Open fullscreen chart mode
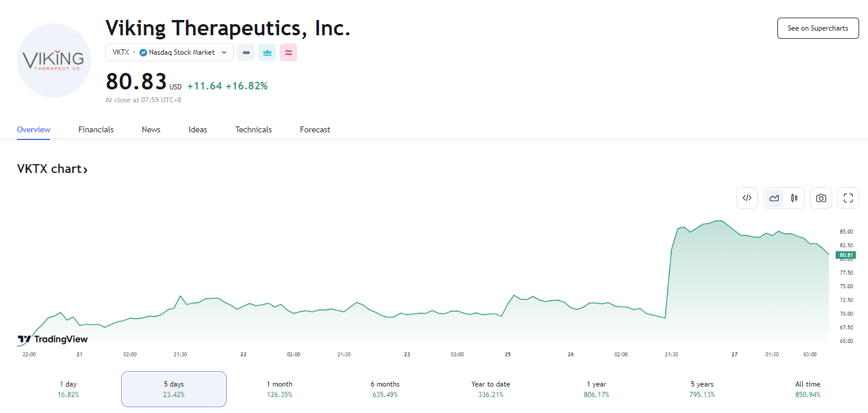The height and width of the screenshot is (413, 868). tap(848, 198)
